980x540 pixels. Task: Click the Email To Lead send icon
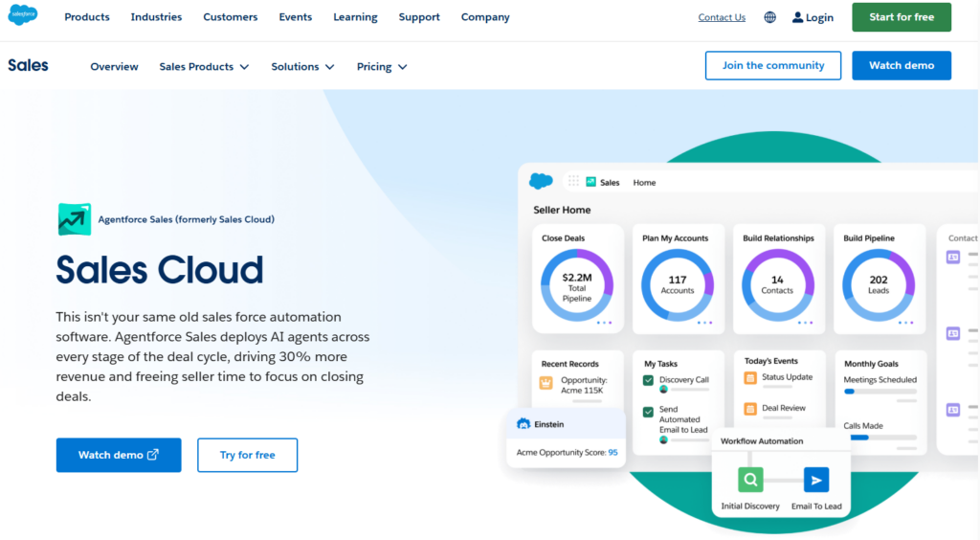pyautogui.click(x=816, y=480)
